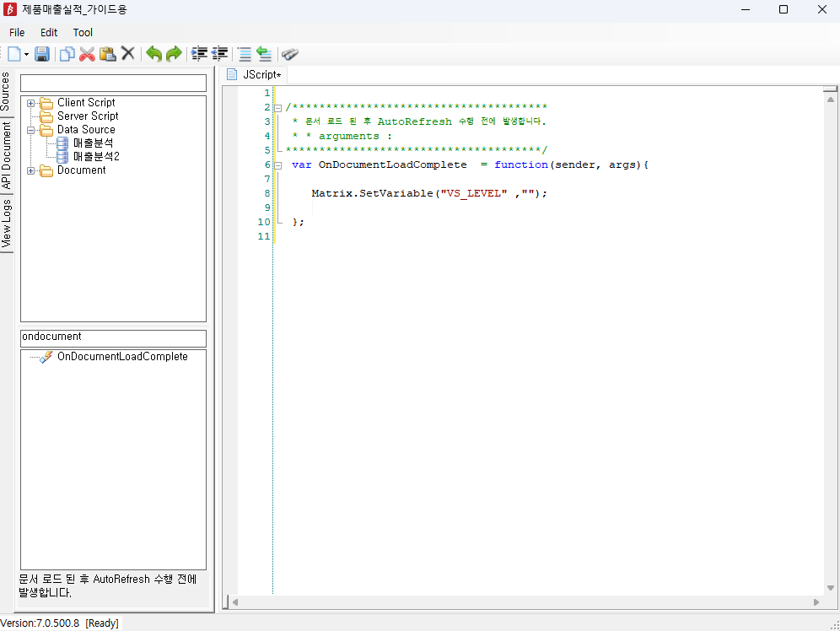Minimize the 제품매출실적_가이드용 window
Image resolution: width=840 pixels, height=631 pixels.
(x=746, y=9)
